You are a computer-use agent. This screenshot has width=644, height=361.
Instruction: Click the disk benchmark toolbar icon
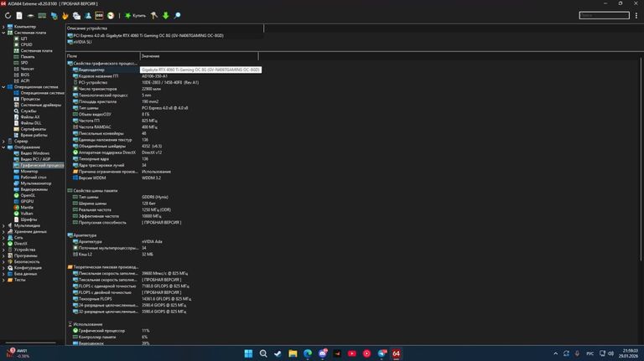point(30,16)
